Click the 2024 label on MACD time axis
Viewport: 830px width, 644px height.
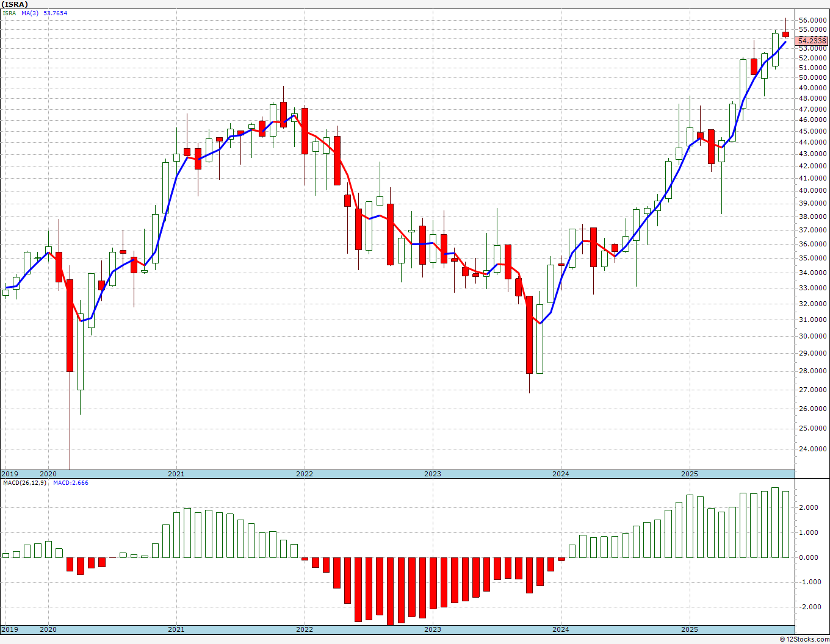pos(561,629)
